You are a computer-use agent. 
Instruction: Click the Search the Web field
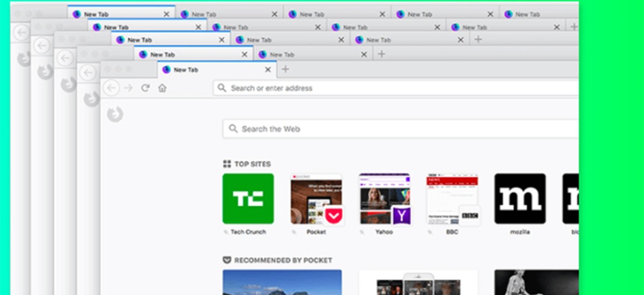401,129
